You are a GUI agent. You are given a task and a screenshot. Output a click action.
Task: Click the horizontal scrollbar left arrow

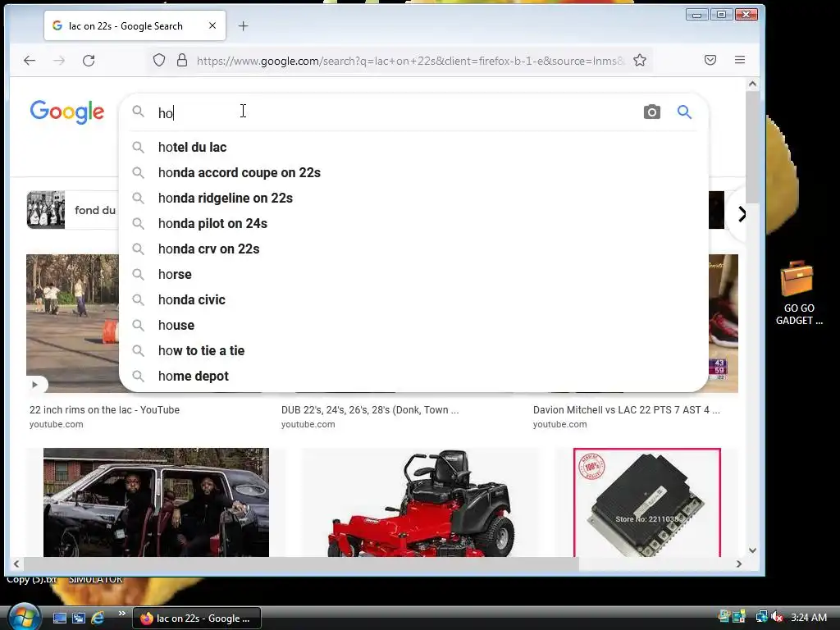click(16, 564)
